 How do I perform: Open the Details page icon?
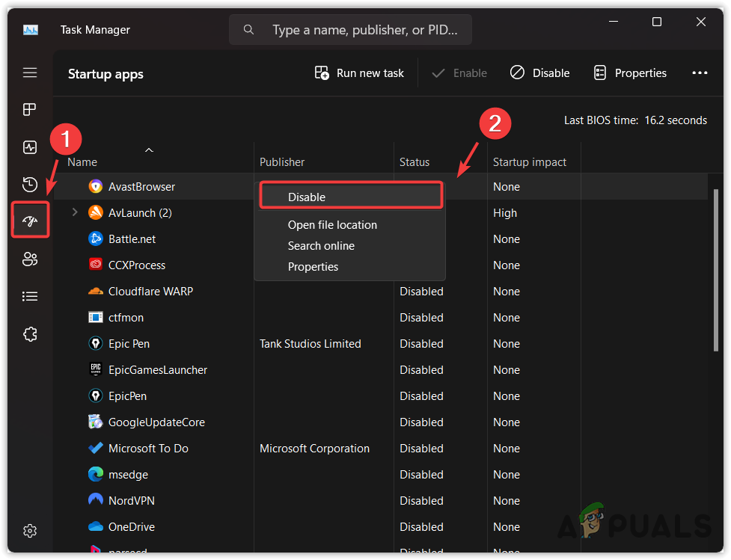pos(30,297)
